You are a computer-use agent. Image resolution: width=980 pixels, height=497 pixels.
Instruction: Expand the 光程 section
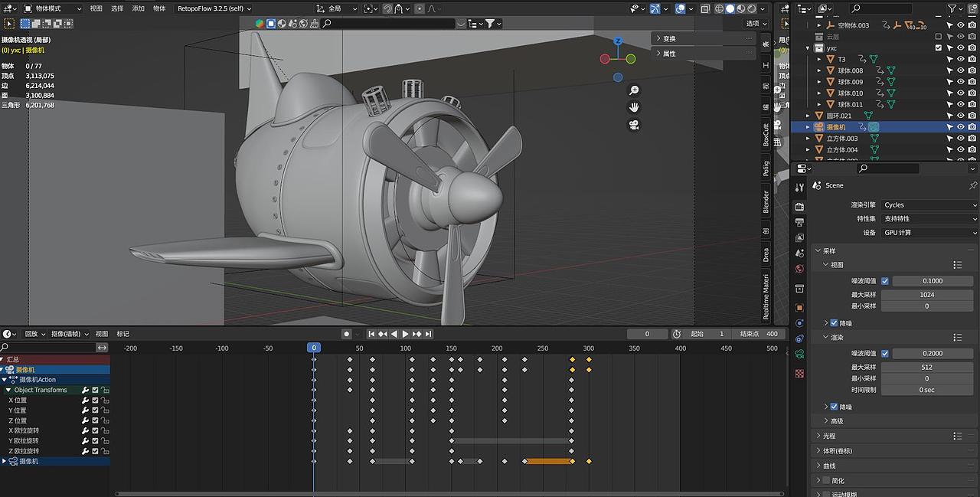tap(896, 436)
